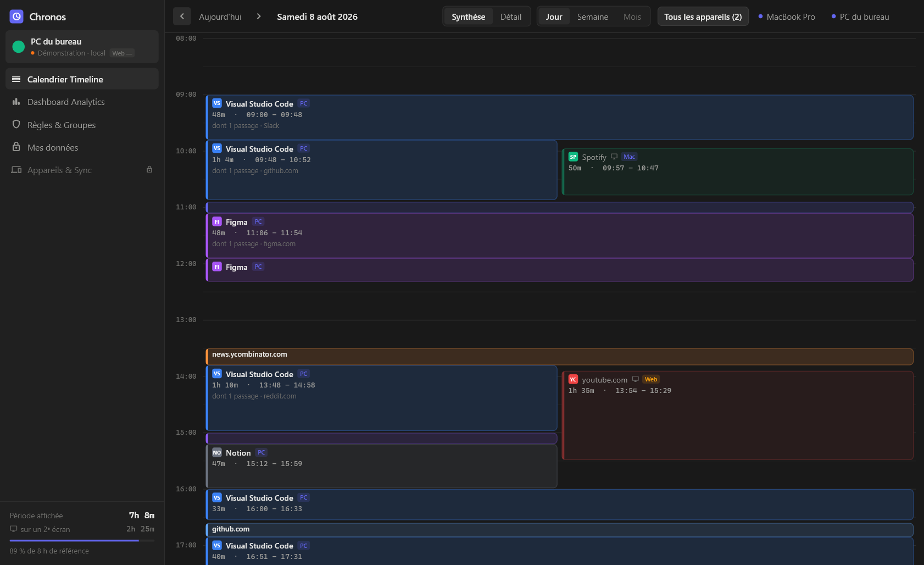Click the youtube.com time range 13:54 – 15:29
The width and height of the screenshot is (924, 565).
click(x=643, y=391)
